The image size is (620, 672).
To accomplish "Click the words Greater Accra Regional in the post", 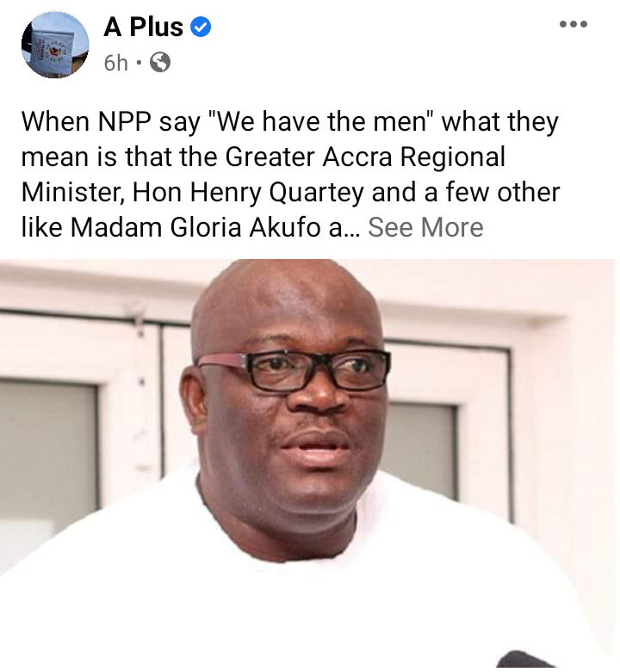I will [x=365, y=157].
